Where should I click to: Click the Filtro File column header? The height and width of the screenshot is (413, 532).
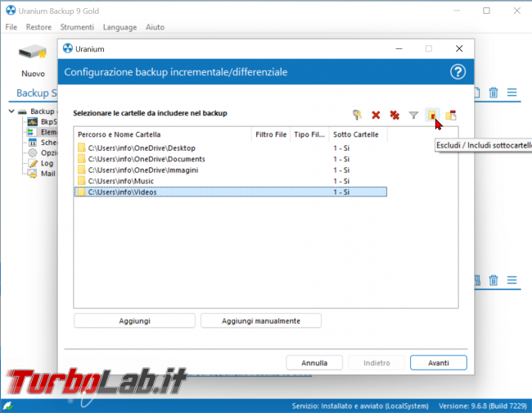point(271,134)
